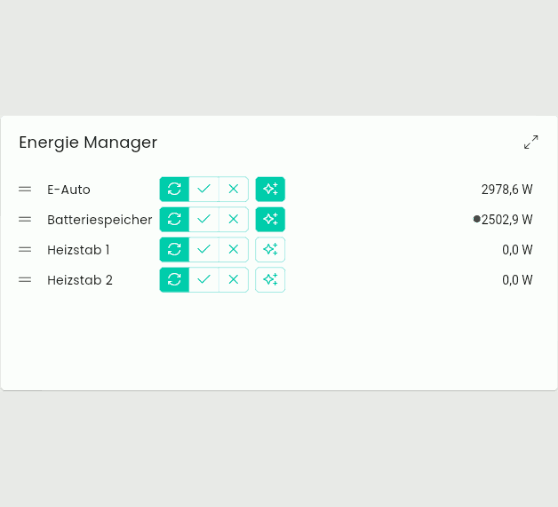Set E-Auto to checkmark (on) mode
This screenshot has width=558, height=507.
[204, 189]
